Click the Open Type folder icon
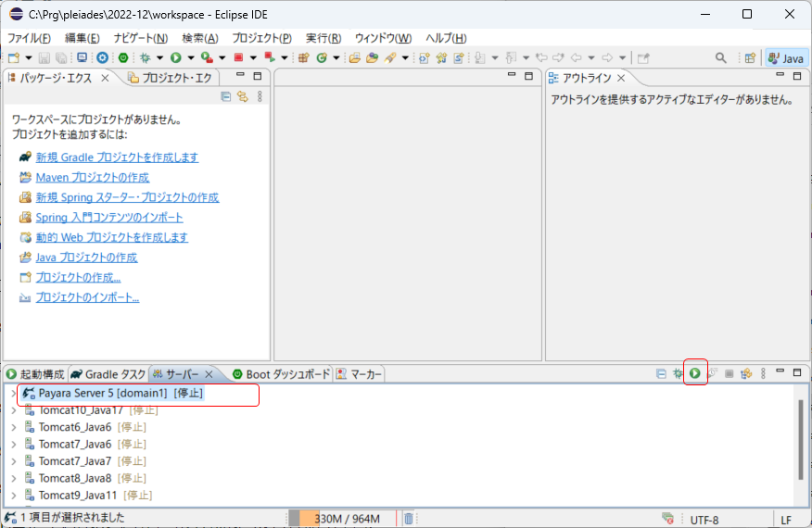Viewport: 812px width, 528px height. click(354, 58)
